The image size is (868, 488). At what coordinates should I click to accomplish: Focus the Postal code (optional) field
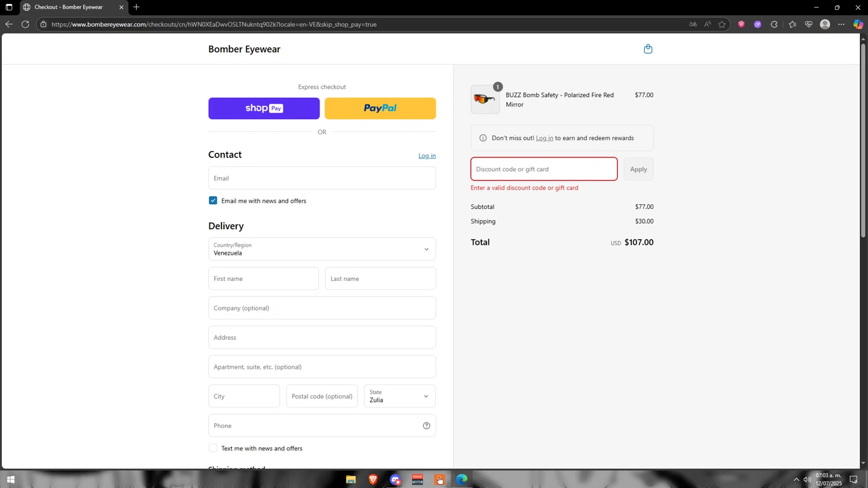pyautogui.click(x=322, y=397)
